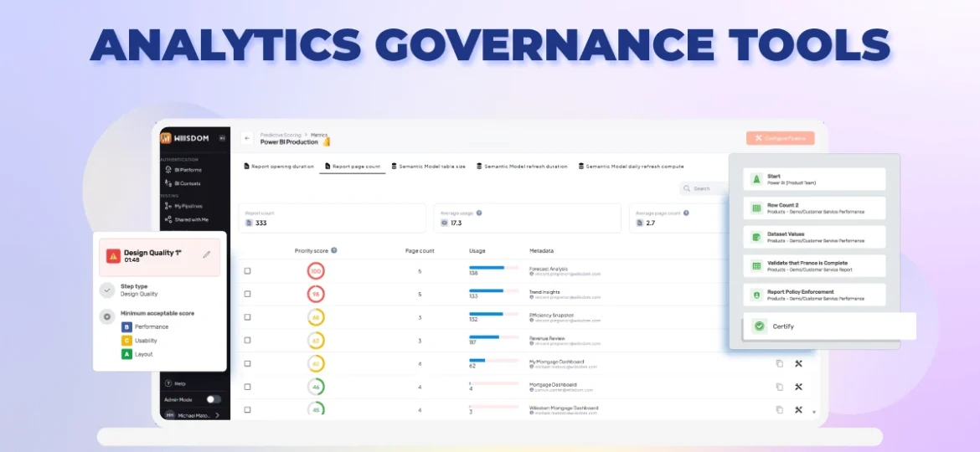The image size is (980, 452).
Task: Open the Report opening duration tab
Action: 279,167
